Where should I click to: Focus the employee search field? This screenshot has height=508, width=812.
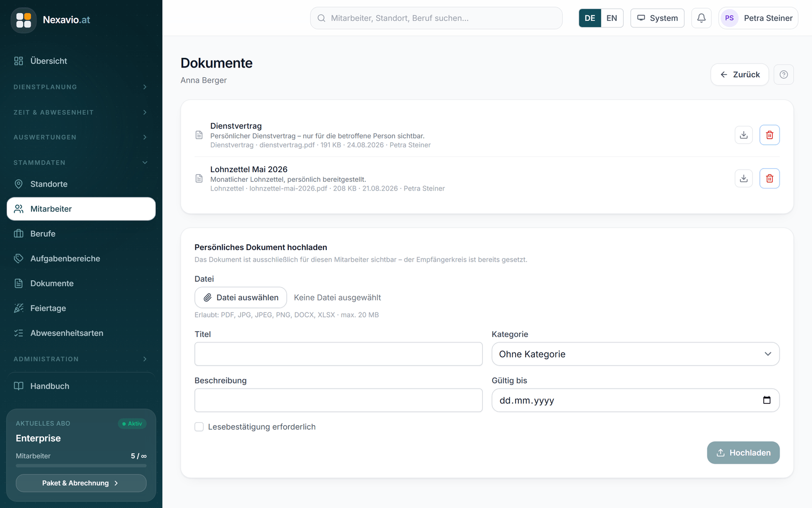pos(436,18)
